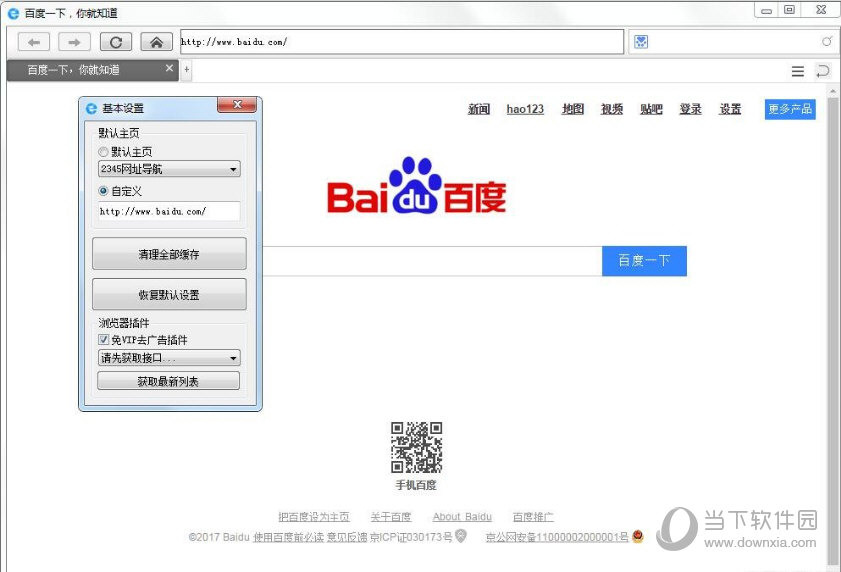Click the Baidu logo image
The width and height of the screenshot is (841, 572).
click(x=416, y=185)
